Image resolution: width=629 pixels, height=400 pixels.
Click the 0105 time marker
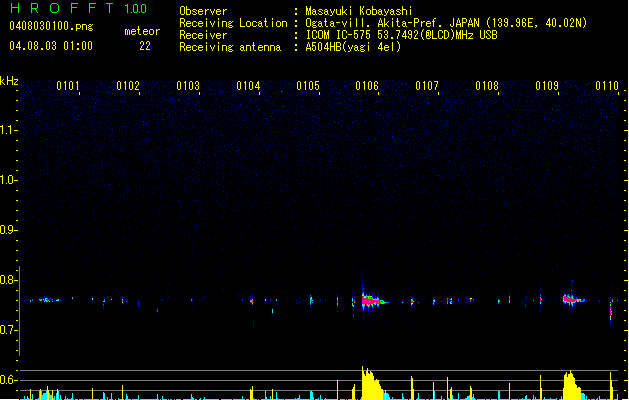(308, 86)
